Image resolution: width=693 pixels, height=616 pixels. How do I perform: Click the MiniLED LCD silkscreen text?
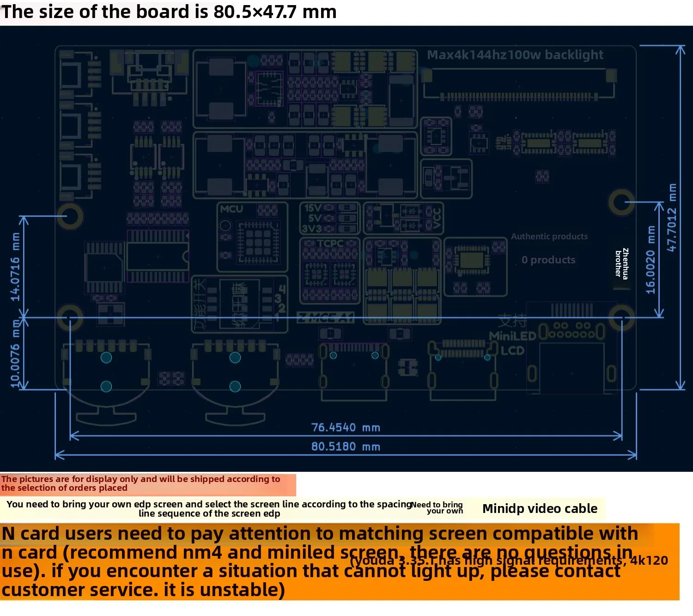click(x=512, y=342)
